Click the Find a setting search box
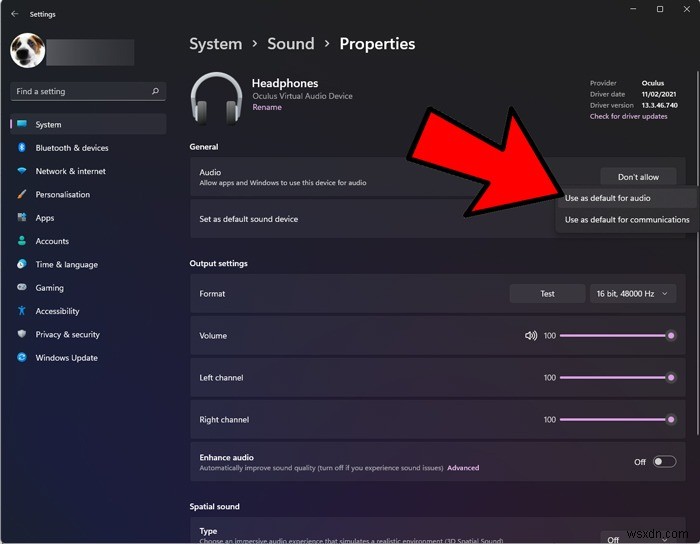 80,91
